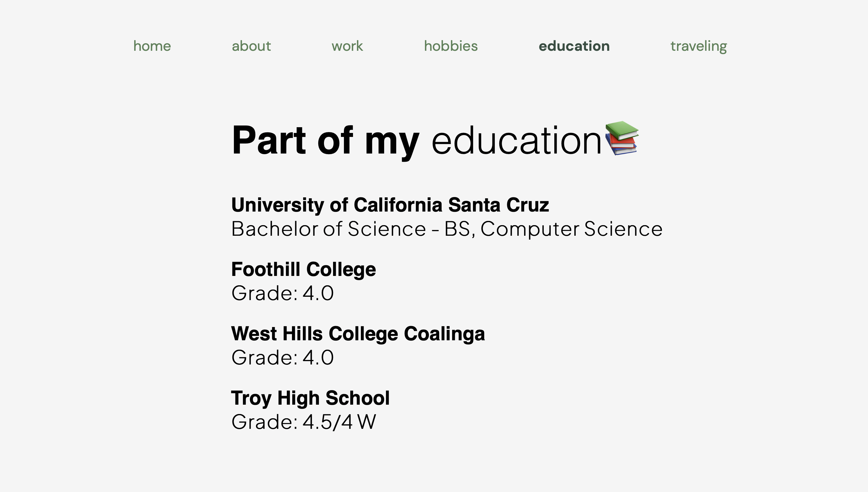This screenshot has width=868, height=492.
Task: Select the "West Hills College" title text
Action: point(315,334)
